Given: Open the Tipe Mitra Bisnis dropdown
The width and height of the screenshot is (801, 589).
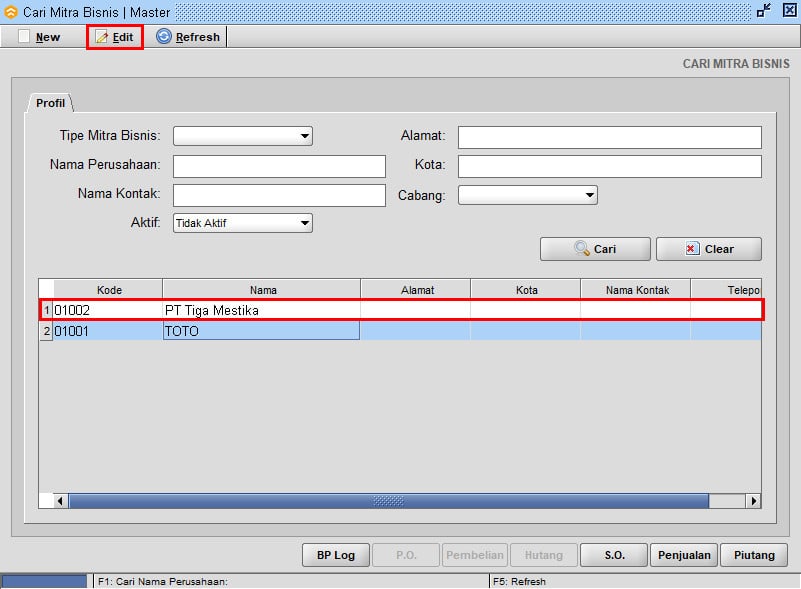Looking at the screenshot, I should [305, 137].
